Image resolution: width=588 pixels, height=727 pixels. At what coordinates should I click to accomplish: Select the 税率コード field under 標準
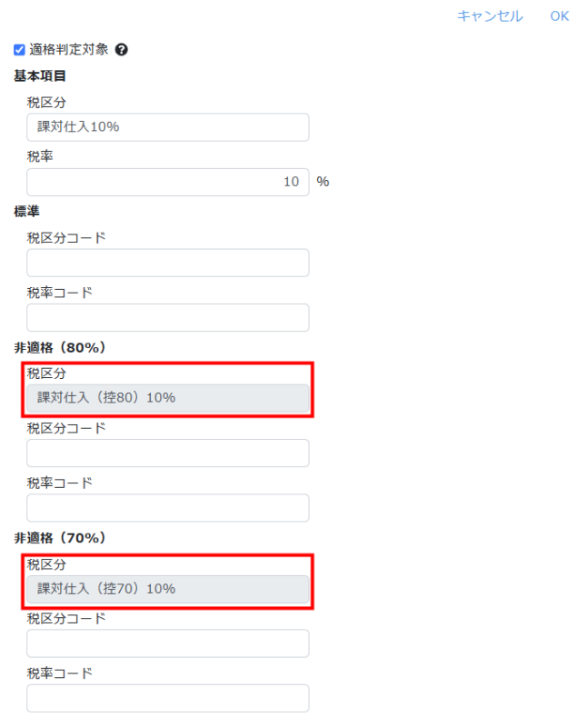[x=168, y=317]
